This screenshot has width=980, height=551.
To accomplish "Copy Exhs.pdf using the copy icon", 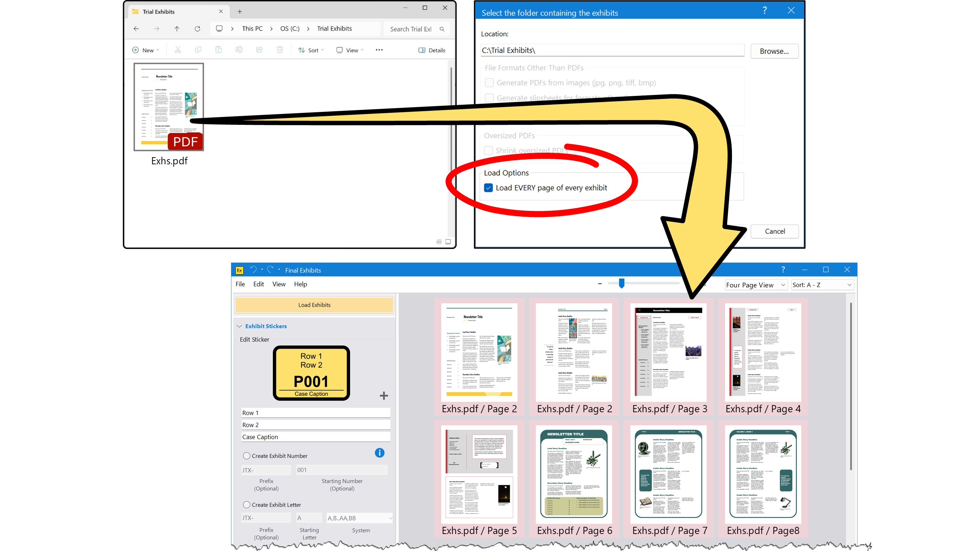I will pos(198,50).
